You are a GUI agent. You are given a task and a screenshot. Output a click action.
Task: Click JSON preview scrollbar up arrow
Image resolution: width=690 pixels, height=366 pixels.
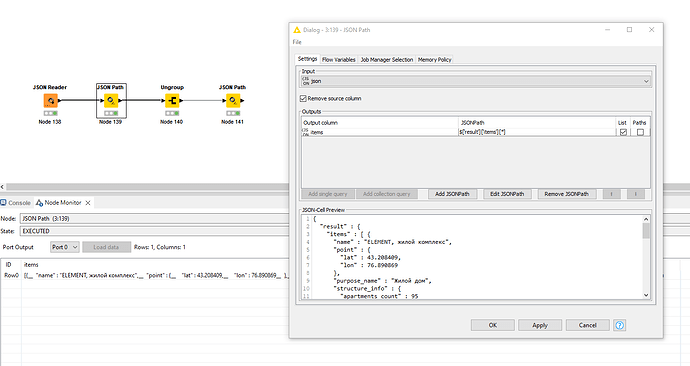tap(646, 219)
